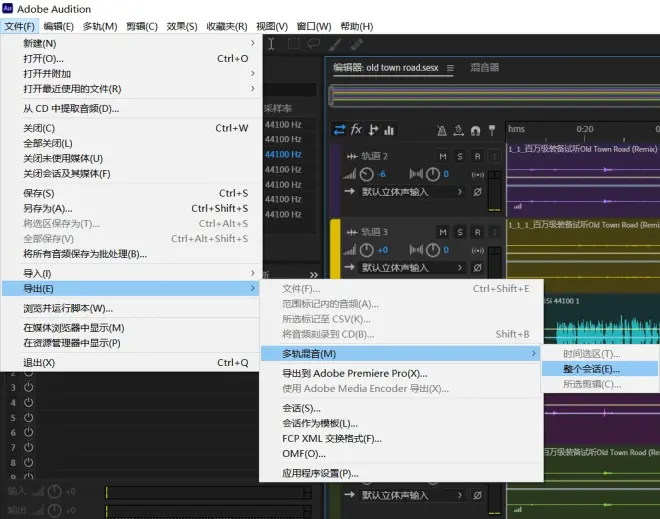The height and width of the screenshot is (519, 660).
Task: Open the editor panel hamburger menu
Action: point(450,68)
